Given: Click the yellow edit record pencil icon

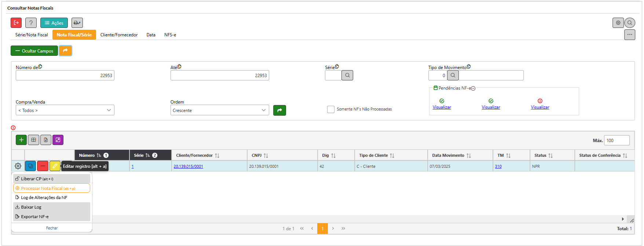Looking at the screenshot, I should point(55,166).
